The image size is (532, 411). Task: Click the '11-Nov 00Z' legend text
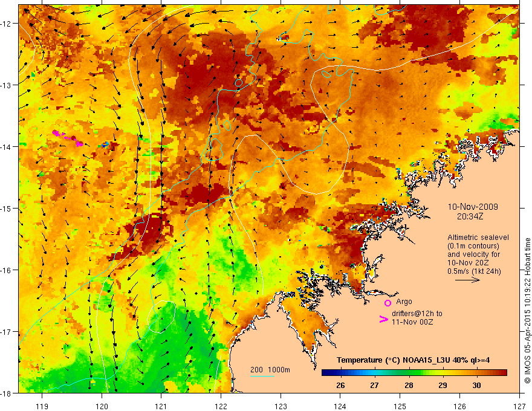(412, 322)
